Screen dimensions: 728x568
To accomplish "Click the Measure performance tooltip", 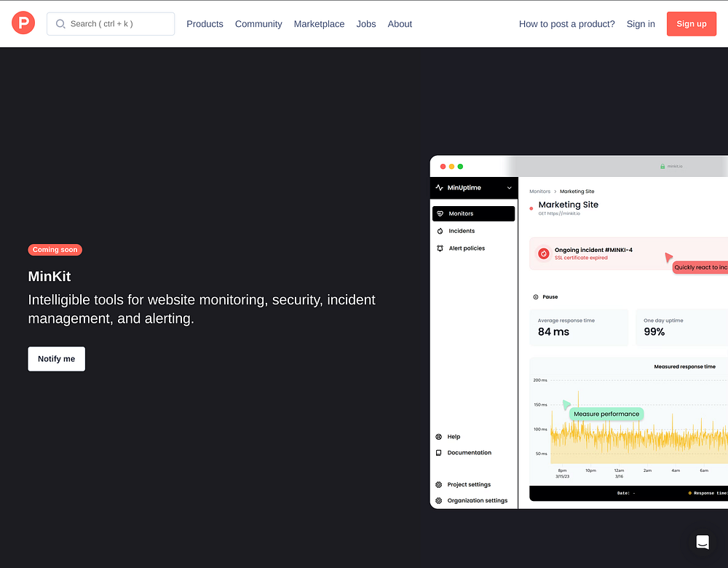I will 606,414.
